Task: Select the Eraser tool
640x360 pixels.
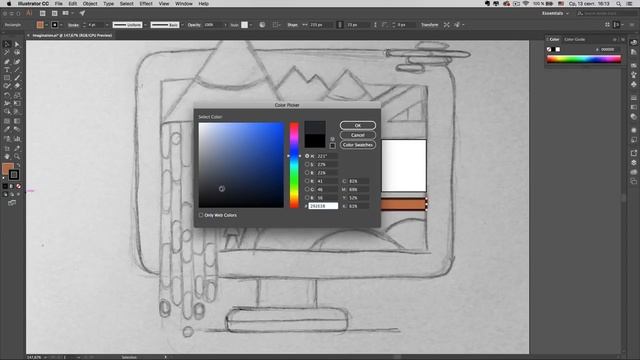Action: pyautogui.click(x=17, y=86)
